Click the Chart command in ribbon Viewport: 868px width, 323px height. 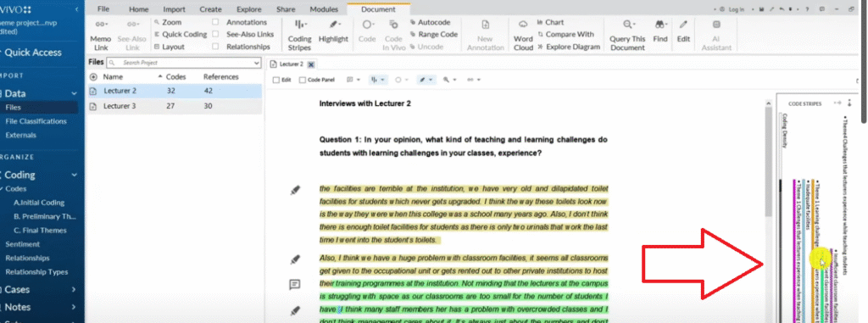[x=550, y=23]
